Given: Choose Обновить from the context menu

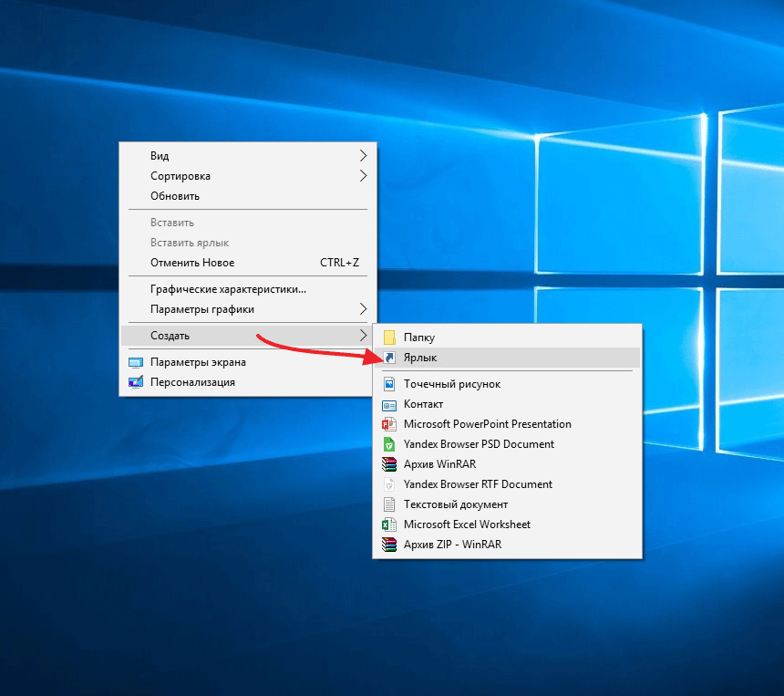Looking at the screenshot, I should coord(247,195).
